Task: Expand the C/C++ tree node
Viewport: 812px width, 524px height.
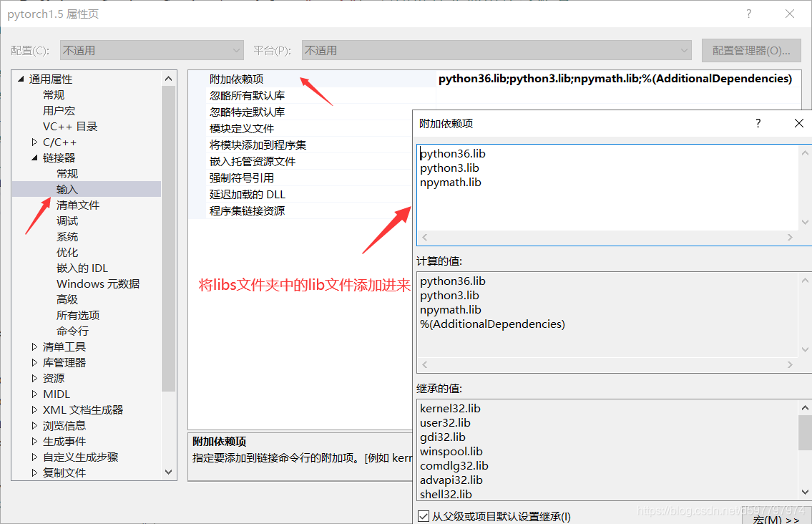Action: (34, 142)
